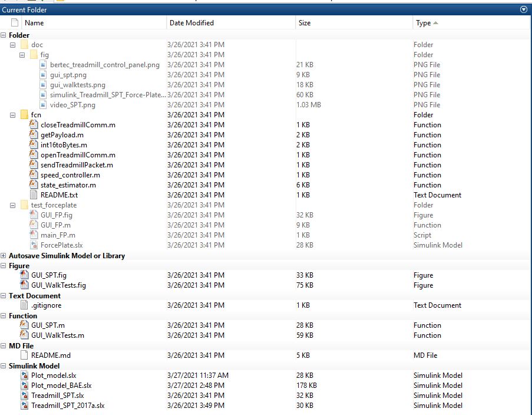Click the GUI_SPT.m function icon
The height and width of the screenshot is (415, 532).
[24, 325]
